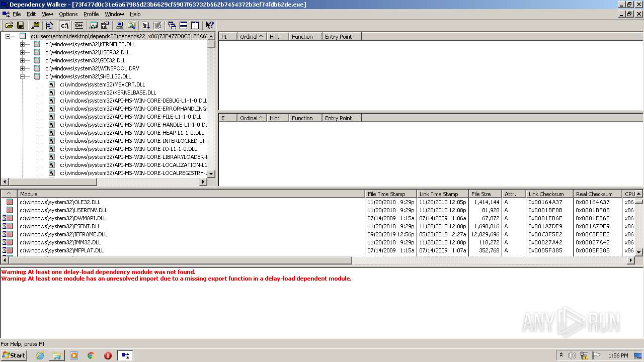Click the Action Center flag tray icon
Image resolution: width=644 pixels, height=362 pixels.
point(596,355)
